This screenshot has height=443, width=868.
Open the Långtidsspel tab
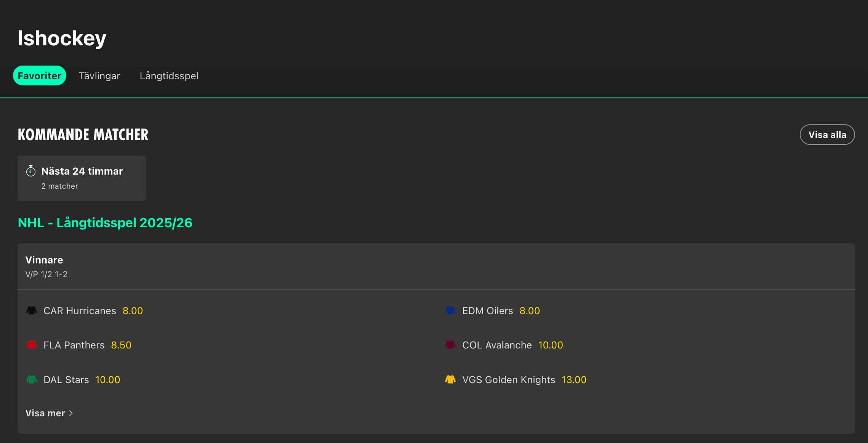(x=169, y=76)
